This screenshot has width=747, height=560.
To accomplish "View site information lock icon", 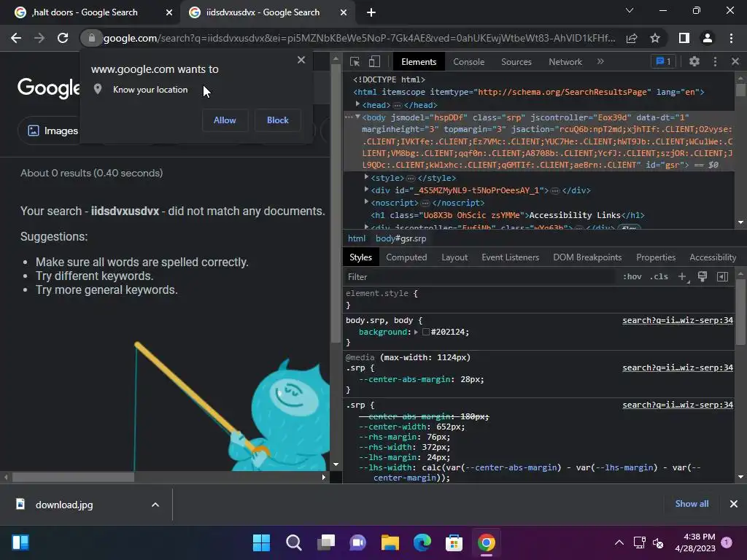I will click(x=91, y=38).
